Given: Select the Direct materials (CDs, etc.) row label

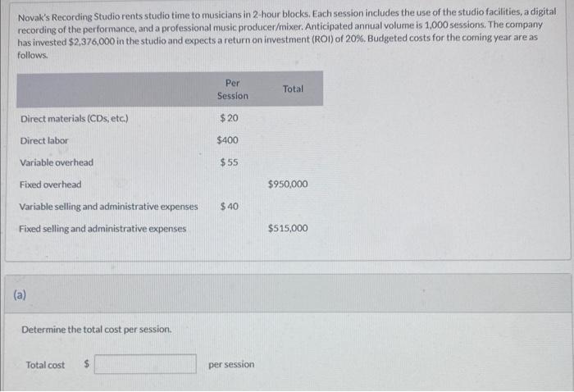Looking at the screenshot, I should [x=75, y=119].
